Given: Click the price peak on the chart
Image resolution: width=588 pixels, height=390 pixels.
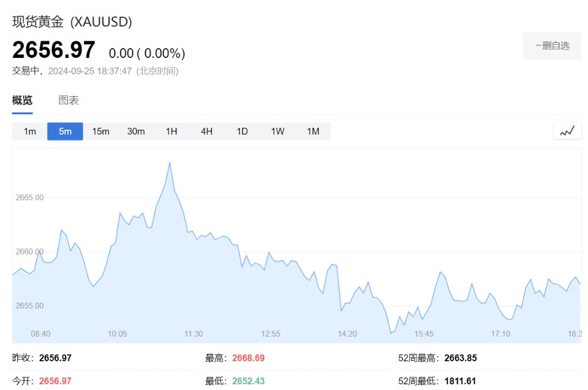Looking at the screenshot, I should (x=169, y=163).
